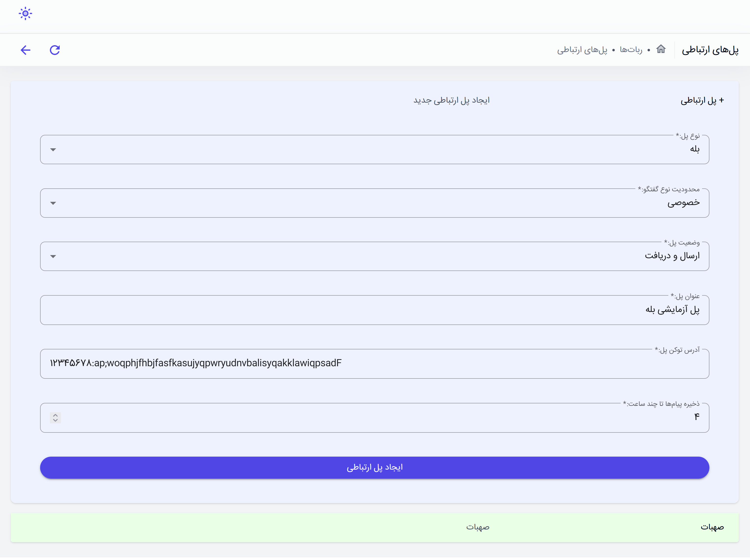Decrease hours with the stepper down arrow
This screenshot has height=560, width=750.
(x=55, y=420)
